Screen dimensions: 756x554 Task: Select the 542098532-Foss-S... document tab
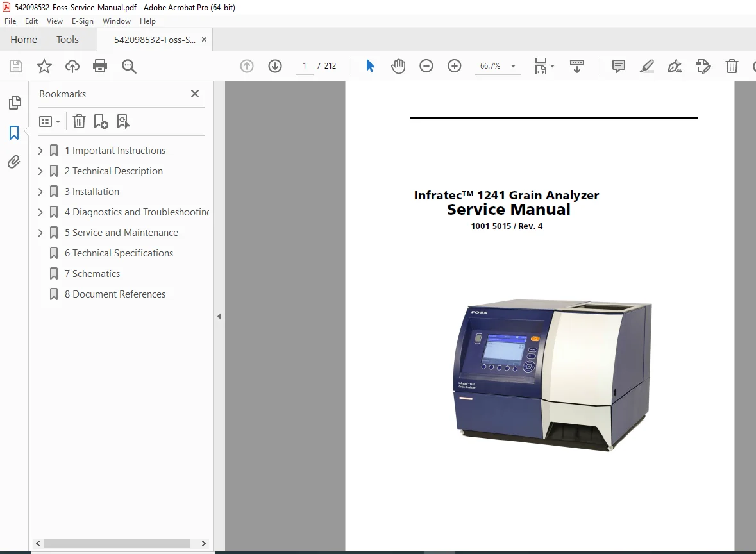(155, 40)
